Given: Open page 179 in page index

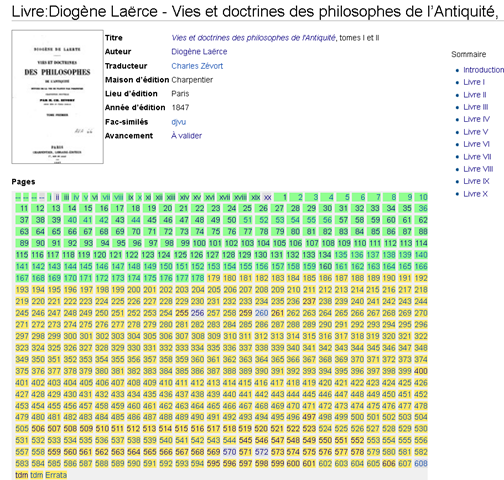Looking at the screenshot, I should pos(214,278).
